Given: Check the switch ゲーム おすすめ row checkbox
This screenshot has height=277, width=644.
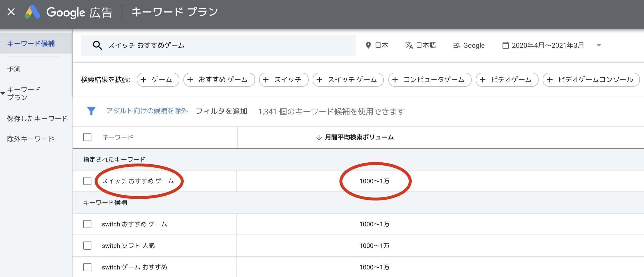Looking at the screenshot, I should pos(87,267).
